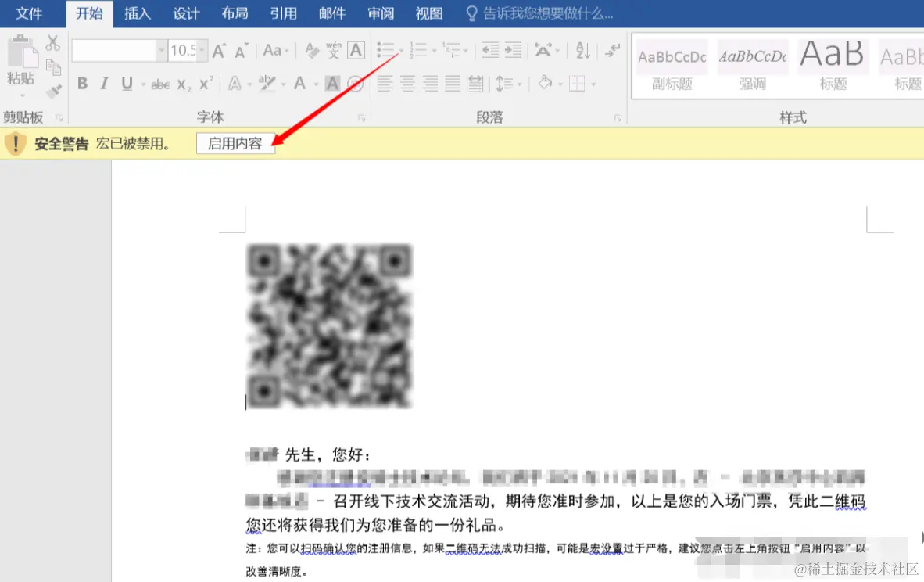
Task: Apply the text highlight color
Action: 267,84
